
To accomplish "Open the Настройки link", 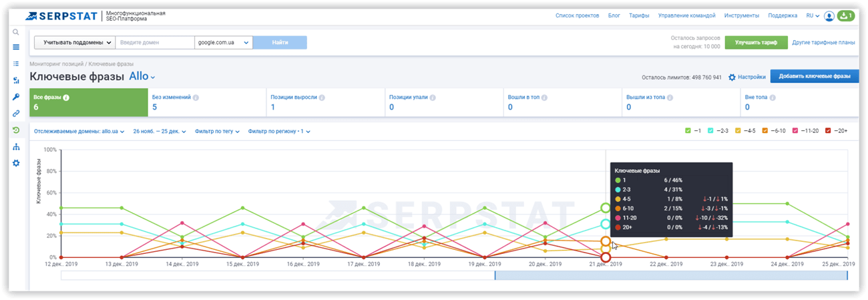I will [752, 78].
